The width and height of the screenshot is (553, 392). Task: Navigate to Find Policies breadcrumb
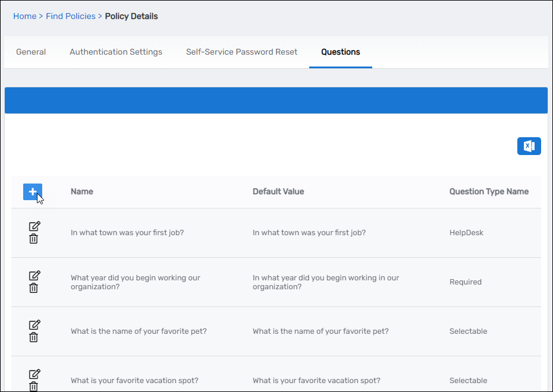click(71, 16)
